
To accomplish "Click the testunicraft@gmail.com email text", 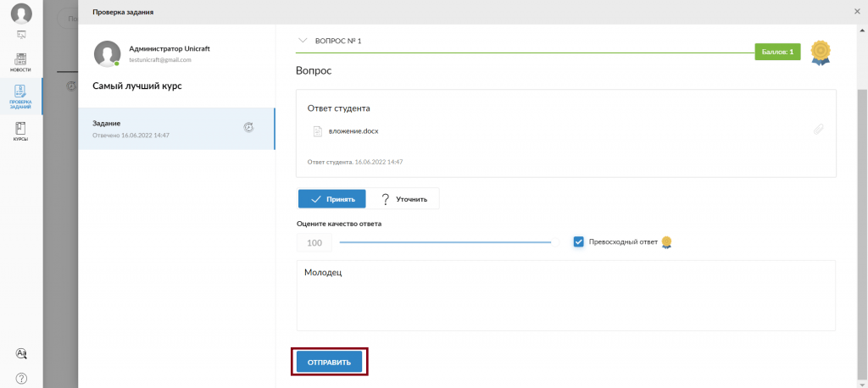I will [x=160, y=60].
